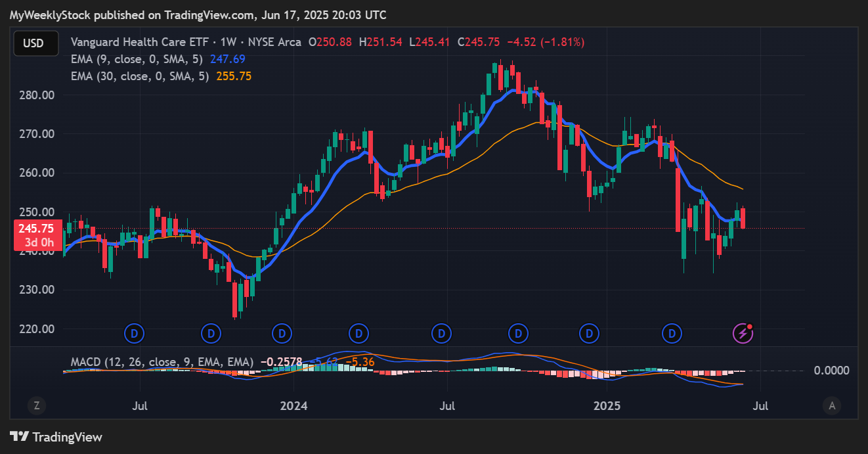Click the D dividend marker above first Jul label
868x454 pixels.
coord(135,334)
